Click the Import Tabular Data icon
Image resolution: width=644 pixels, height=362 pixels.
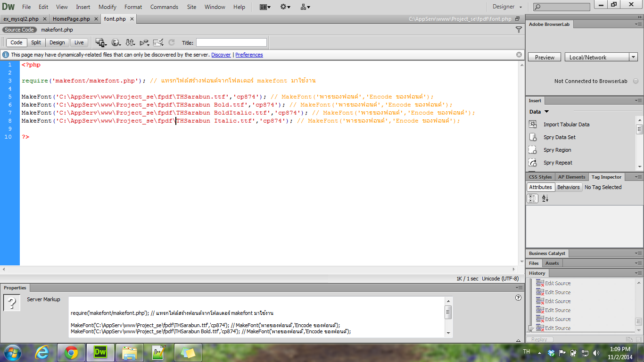click(533, 124)
